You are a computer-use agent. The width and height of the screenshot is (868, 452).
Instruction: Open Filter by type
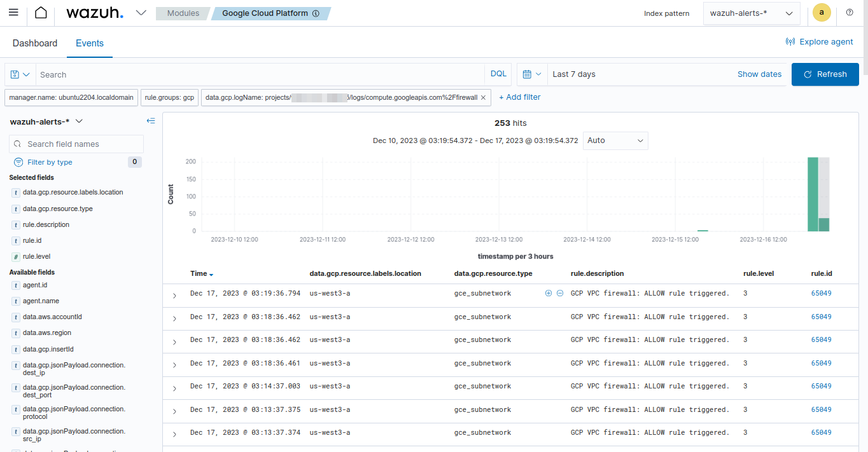(x=50, y=162)
